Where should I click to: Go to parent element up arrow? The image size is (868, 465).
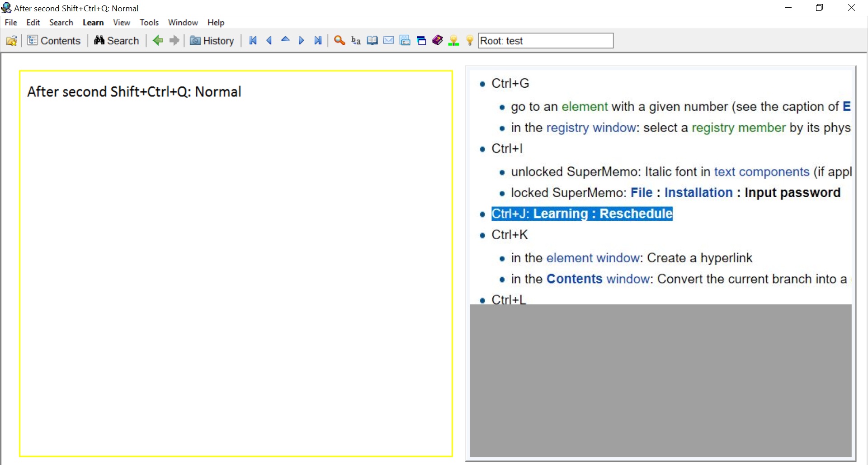point(285,40)
